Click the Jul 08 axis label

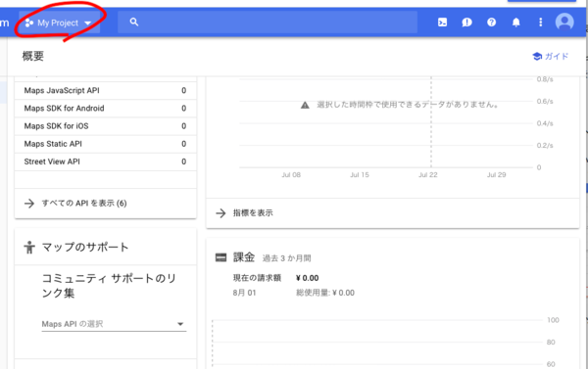(x=291, y=175)
